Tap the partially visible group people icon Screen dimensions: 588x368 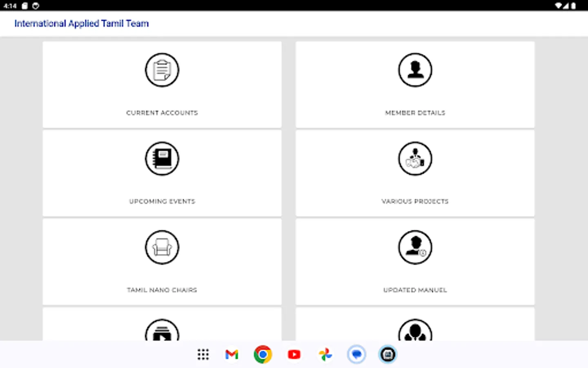click(x=415, y=330)
